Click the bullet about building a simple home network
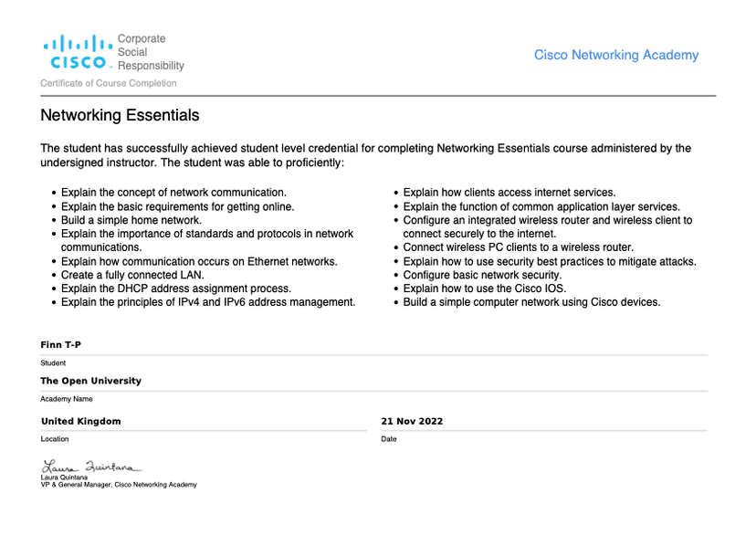 pyautogui.click(x=131, y=220)
